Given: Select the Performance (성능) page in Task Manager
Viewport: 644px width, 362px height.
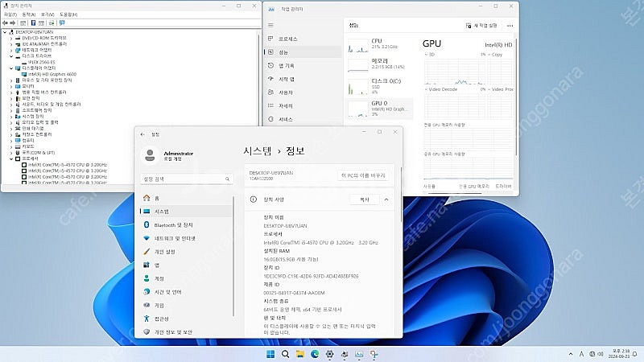Looking at the screenshot, I should click(x=303, y=52).
